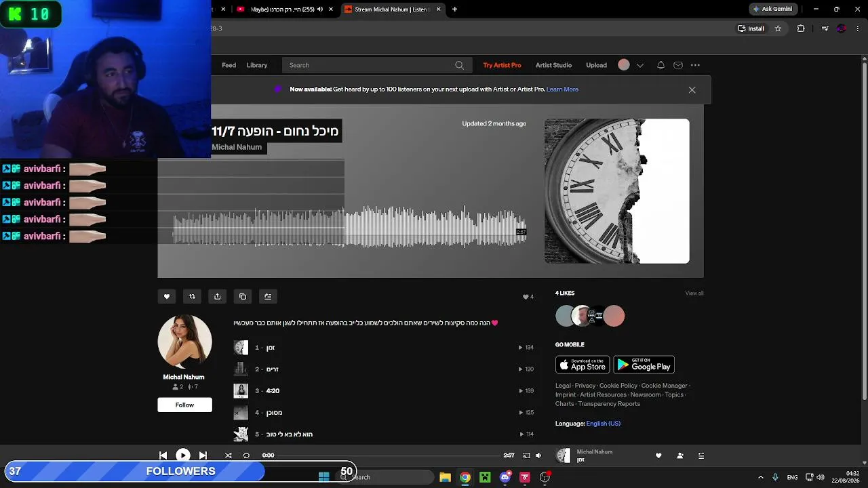Open Try Artist Pro
The width and height of the screenshot is (868, 488).
pos(502,65)
